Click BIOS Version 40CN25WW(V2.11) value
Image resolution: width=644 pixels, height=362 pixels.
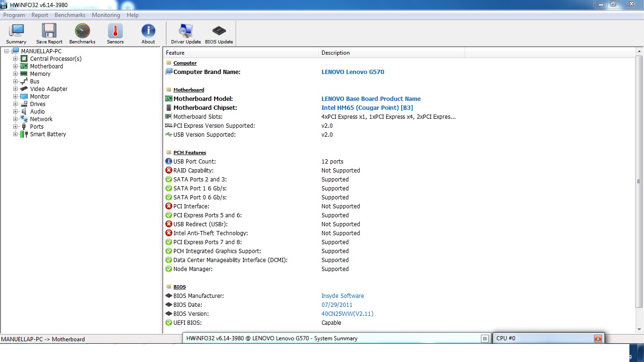click(x=347, y=313)
